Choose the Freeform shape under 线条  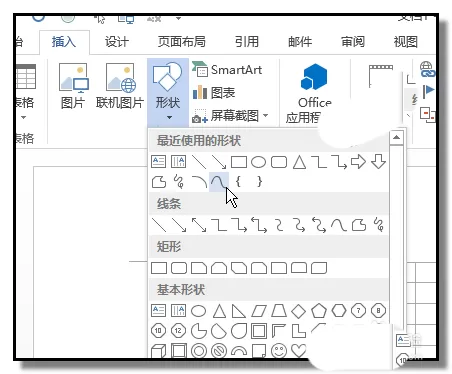(359, 225)
